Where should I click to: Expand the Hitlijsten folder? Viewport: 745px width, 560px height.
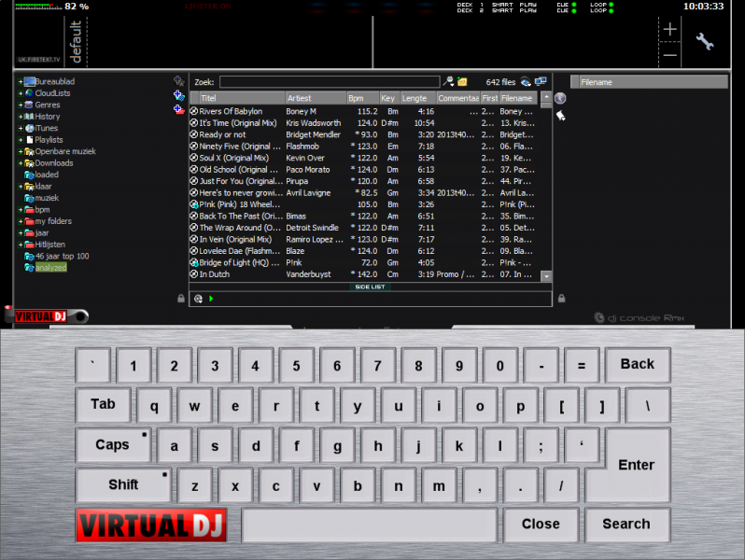click(21, 245)
